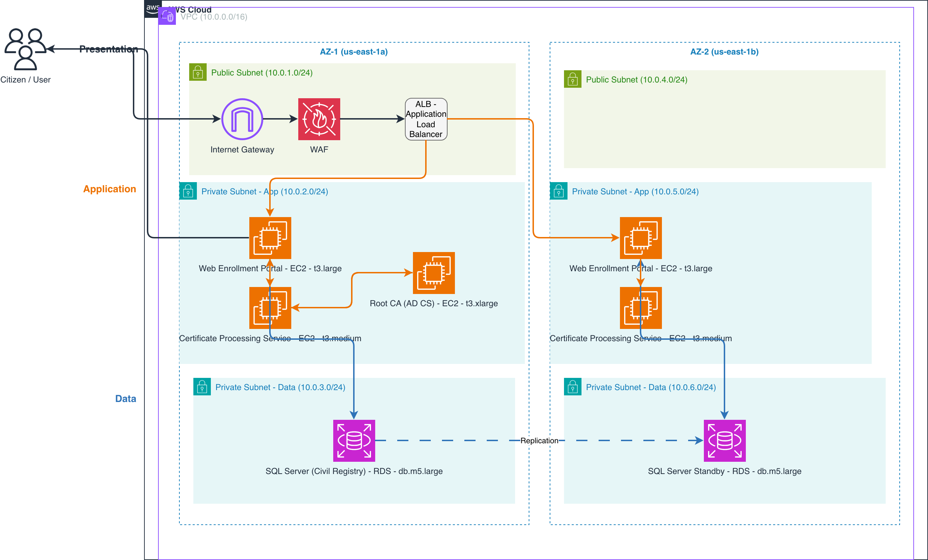The image size is (928, 560).
Task: Select 'Public Subnet (10.0.4.0/24)' text
Action: tap(636, 79)
